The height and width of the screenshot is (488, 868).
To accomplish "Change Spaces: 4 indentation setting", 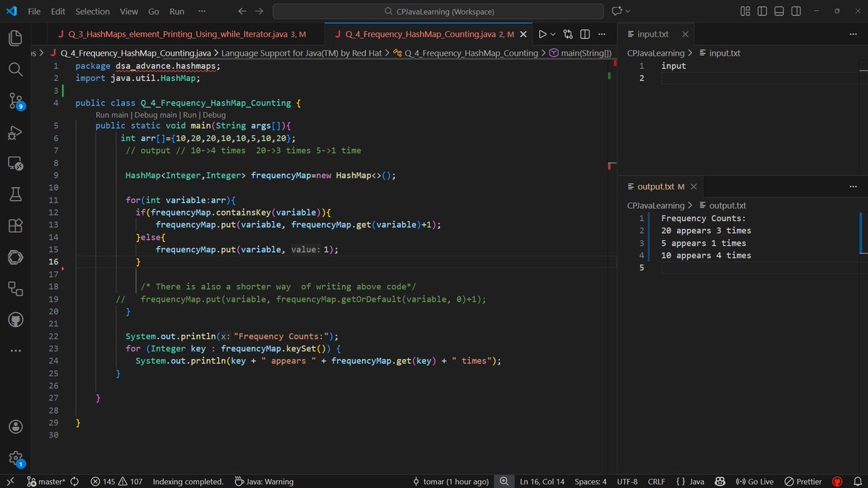I will (x=590, y=481).
